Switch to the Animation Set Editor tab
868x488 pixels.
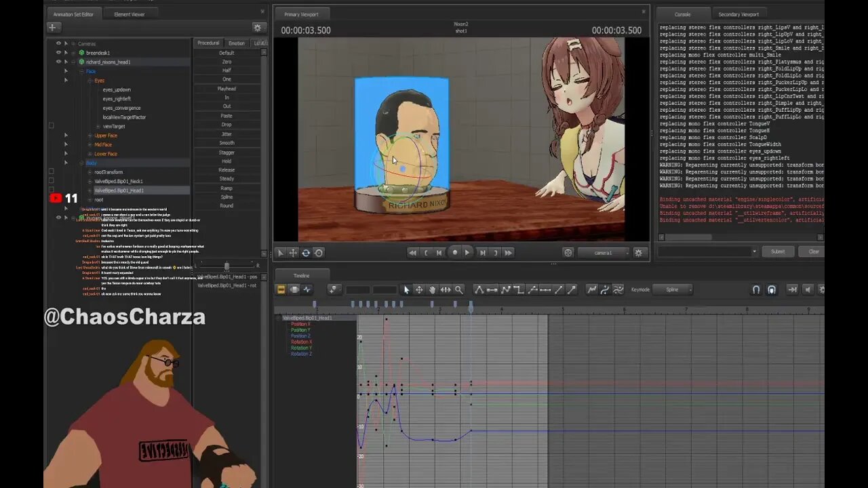click(x=73, y=14)
